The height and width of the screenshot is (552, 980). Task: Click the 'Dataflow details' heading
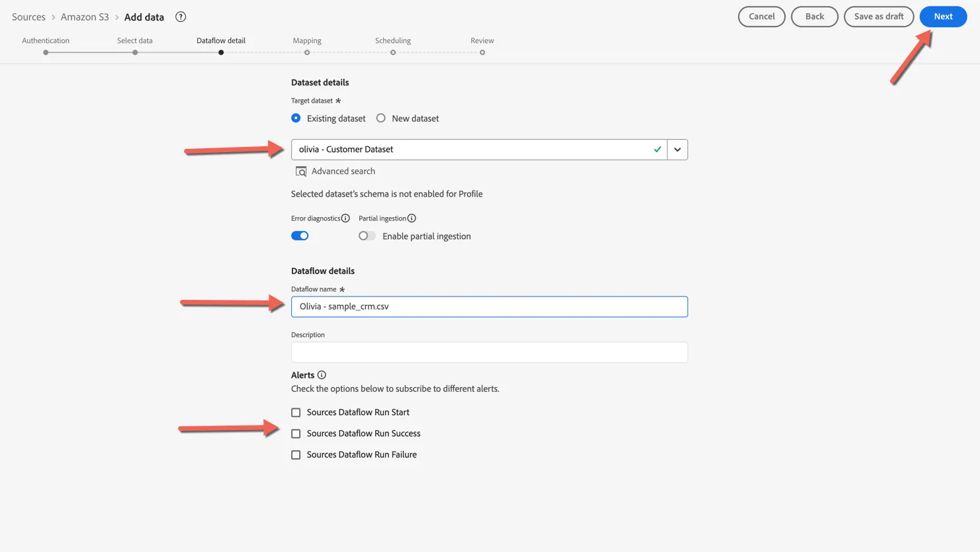pos(323,271)
